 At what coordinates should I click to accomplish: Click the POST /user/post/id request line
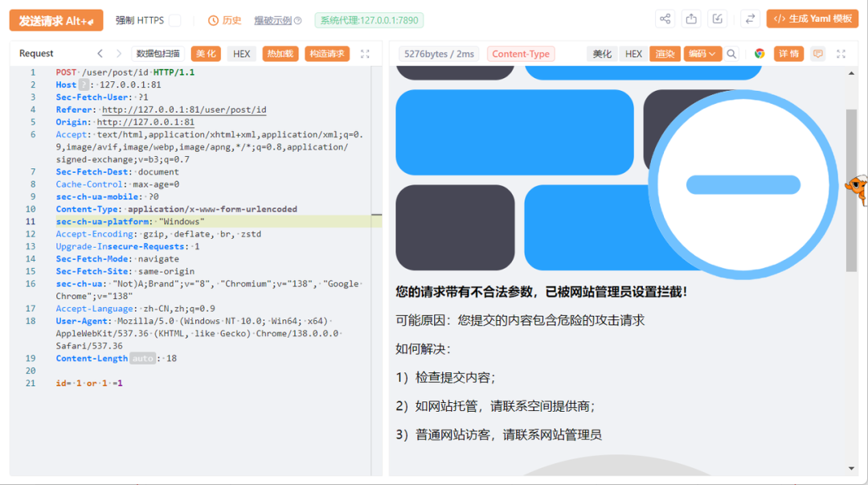[125, 72]
